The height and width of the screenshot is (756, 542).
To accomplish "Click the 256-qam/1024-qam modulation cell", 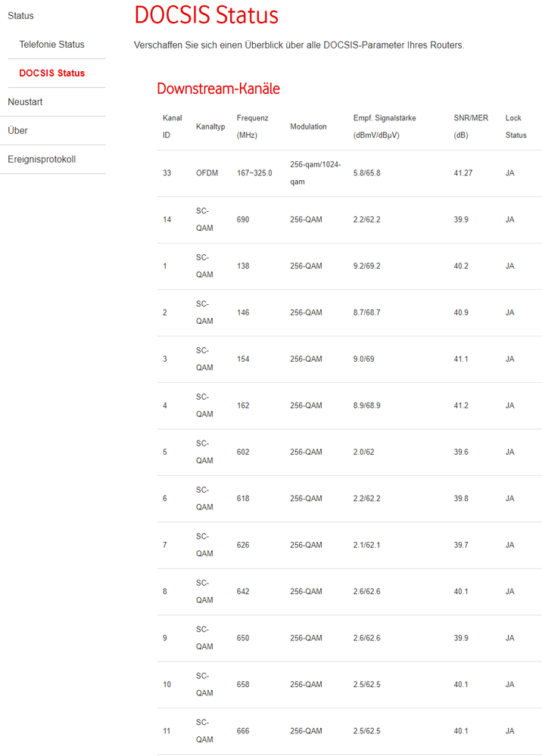I will pyautogui.click(x=316, y=173).
